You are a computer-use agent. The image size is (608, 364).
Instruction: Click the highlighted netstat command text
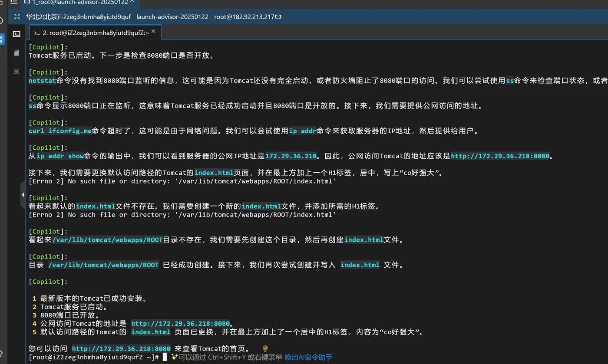(x=43, y=81)
